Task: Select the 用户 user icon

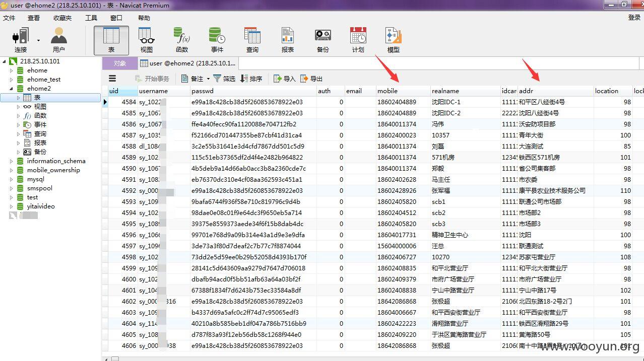Action: pyautogui.click(x=59, y=40)
